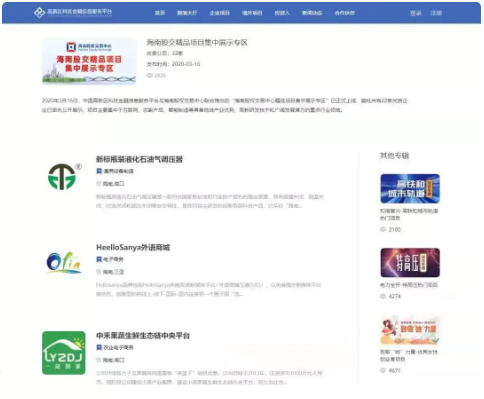484x399 pixels.
Task: Open the Olia logo for HeelloSanya
Action: (x=64, y=263)
